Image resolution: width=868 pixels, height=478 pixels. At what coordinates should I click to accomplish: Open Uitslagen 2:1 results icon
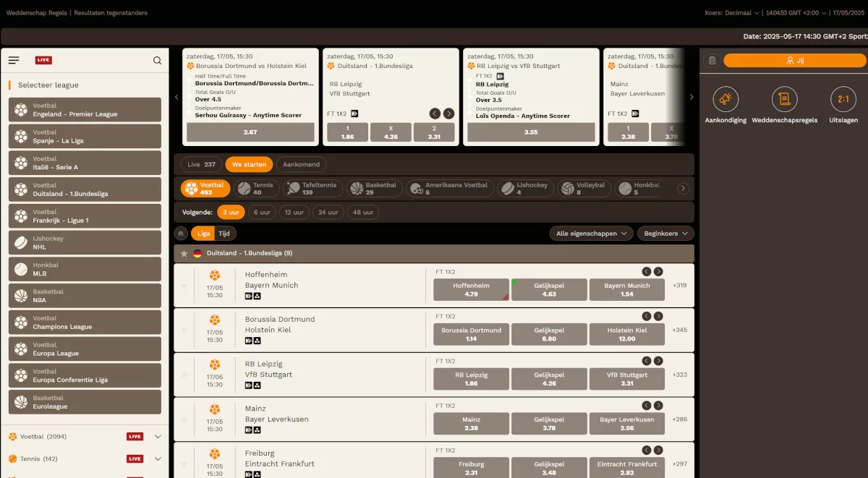click(843, 99)
